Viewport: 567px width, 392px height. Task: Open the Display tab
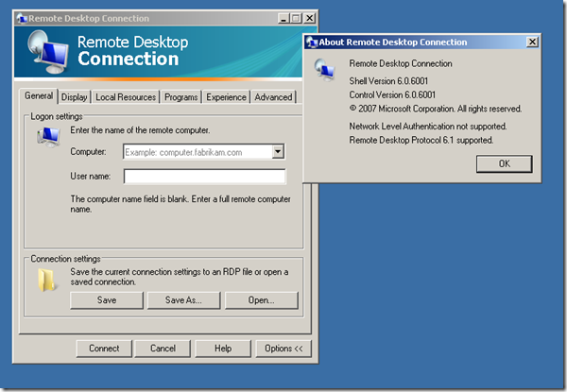pyautogui.click(x=74, y=97)
